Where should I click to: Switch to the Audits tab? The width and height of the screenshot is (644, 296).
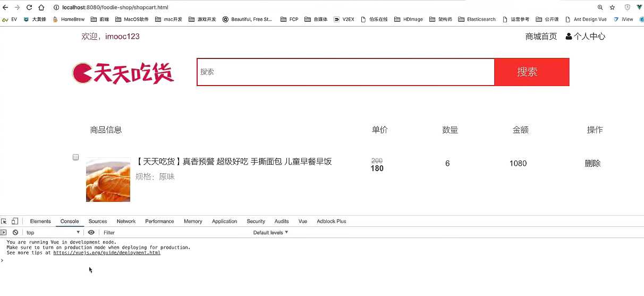(282, 221)
